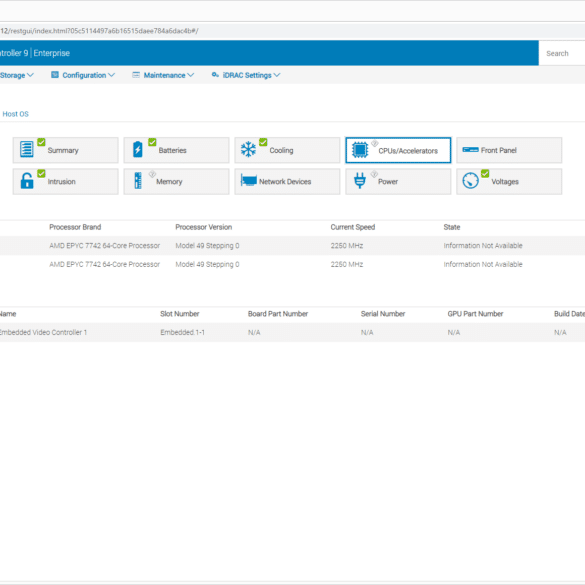The height and width of the screenshot is (585, 585).
Task: Click the browser URL address bar
Action: (292, 31)
